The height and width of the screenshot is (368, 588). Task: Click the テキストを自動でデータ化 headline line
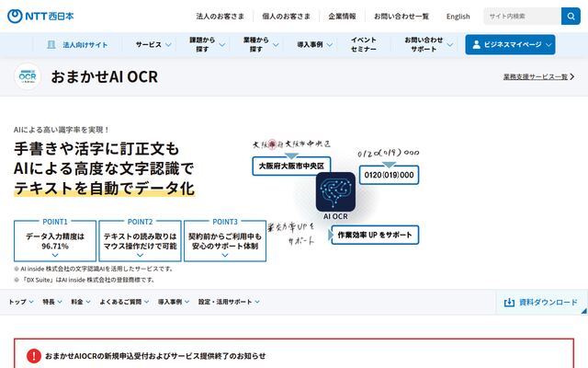[104, 188]
